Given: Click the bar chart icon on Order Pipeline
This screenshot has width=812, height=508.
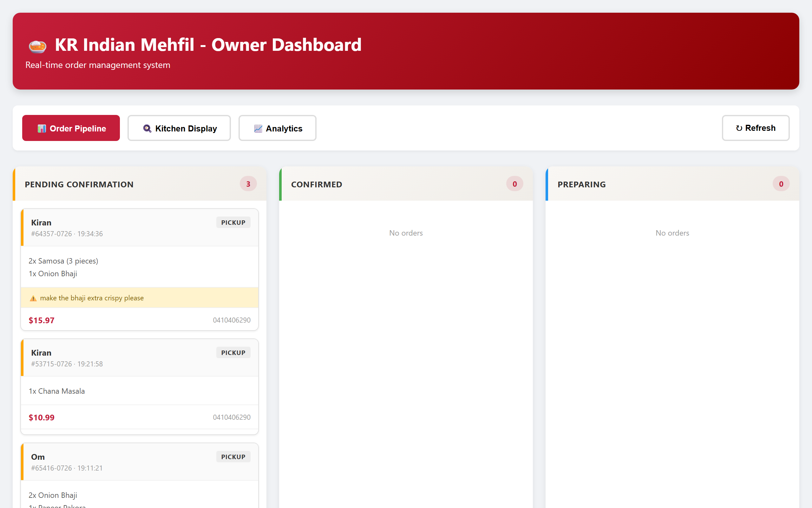Looking at the screenshot, I should click(x=42, y=129).
